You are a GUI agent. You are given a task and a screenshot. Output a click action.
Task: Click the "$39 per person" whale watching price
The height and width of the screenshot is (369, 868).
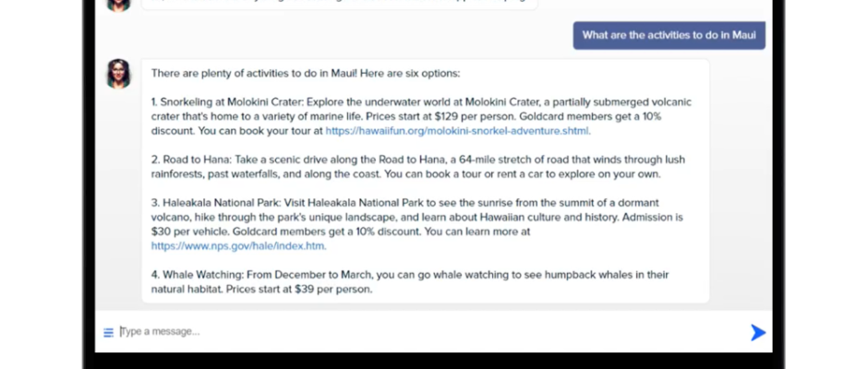332,290
